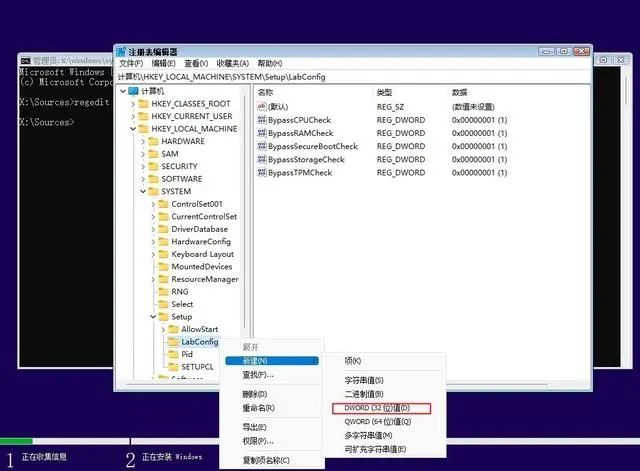The image size is (640, 471).
Task: Click the 名称 column header
Action: pos(266,92)
